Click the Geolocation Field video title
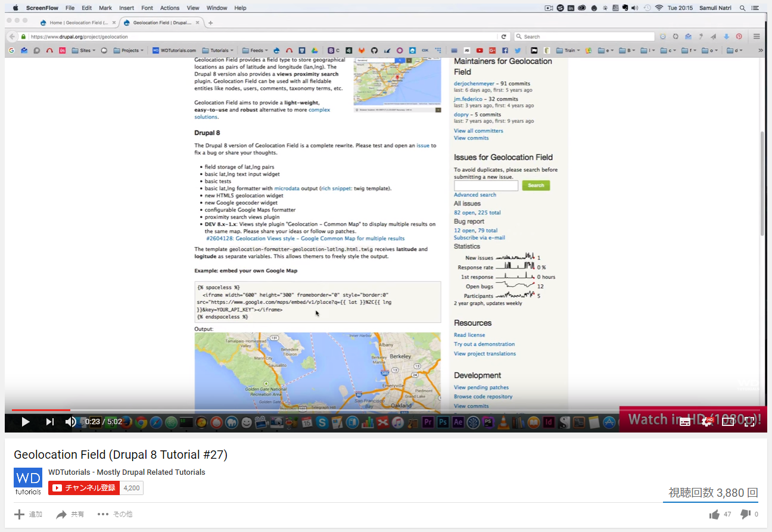Viewport: 772px width, 532px height. [x=120, y=455]
